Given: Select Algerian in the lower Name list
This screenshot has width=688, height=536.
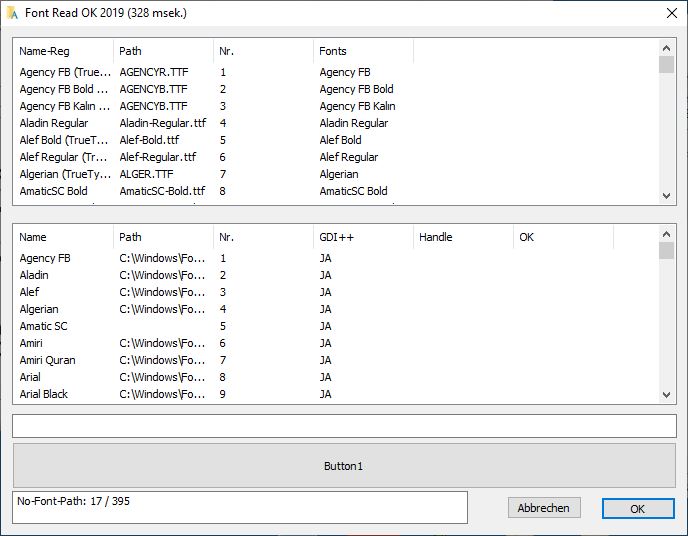Looking at the screenshot, I should tap(39, 310).
